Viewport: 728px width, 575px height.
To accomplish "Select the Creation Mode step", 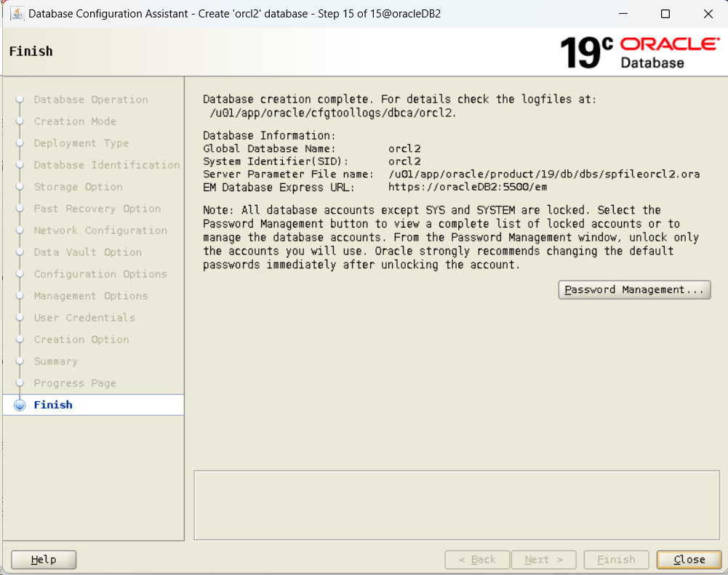I will (x=75, y=121).
